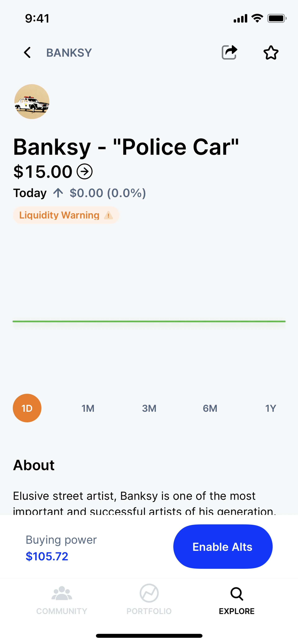Select the 1M time range
Image resolution: width=298 pixels, height=644 pixels.
(88, 408)
